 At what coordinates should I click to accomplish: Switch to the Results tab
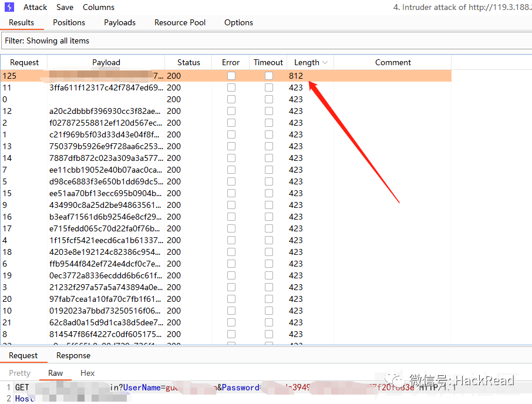[x=21, y=22]
